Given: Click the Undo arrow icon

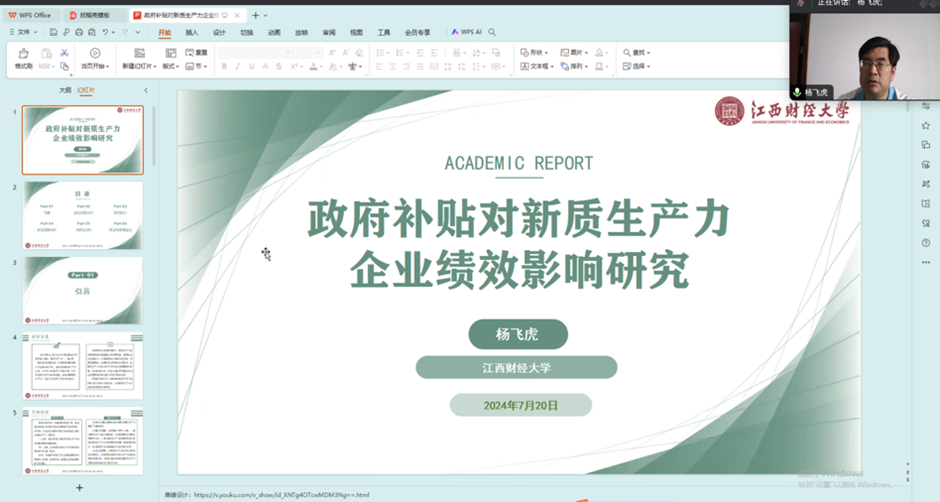Looking at the screenshot, I should click(105, 33).
